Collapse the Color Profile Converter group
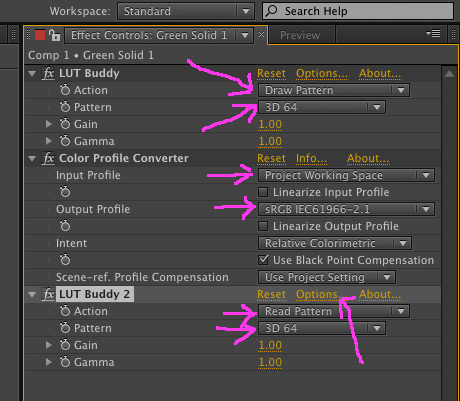The height and width of the screenshot is (401, 460). (x=32, y=158)
